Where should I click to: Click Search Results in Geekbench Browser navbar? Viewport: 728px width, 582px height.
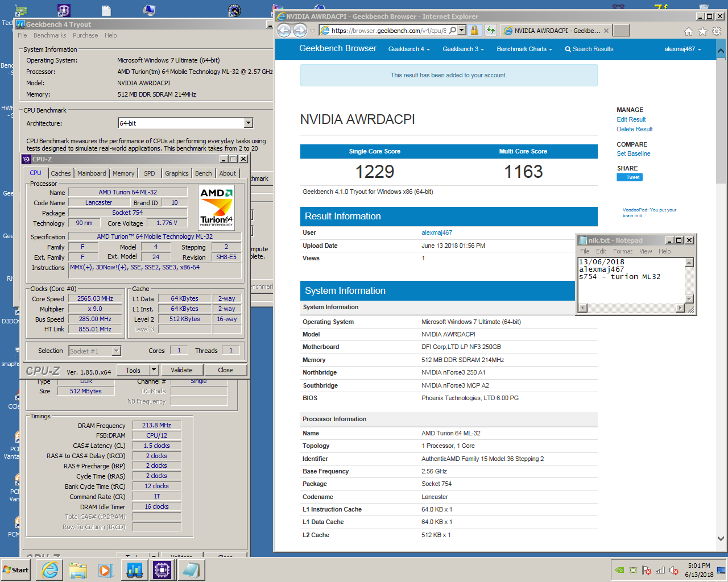click(x=589, y=49)
